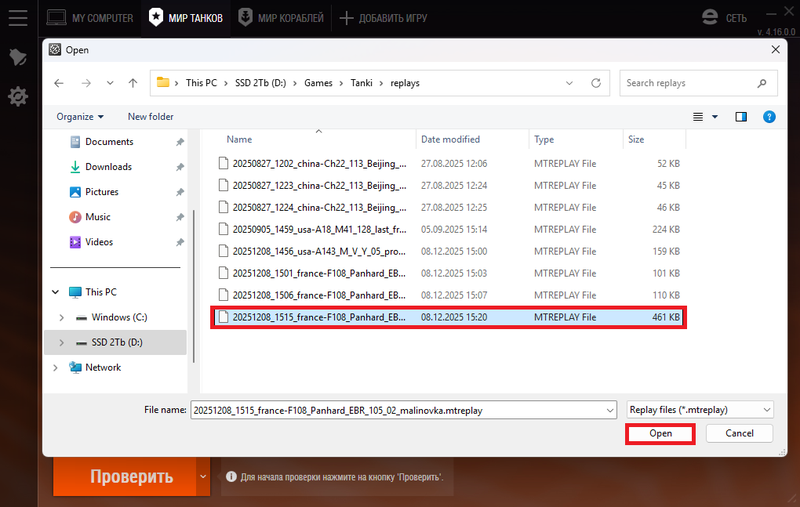The image size is (800, 507).
Task: Click the news megaphone icon in the sidebar
Action: click(18, 57)
